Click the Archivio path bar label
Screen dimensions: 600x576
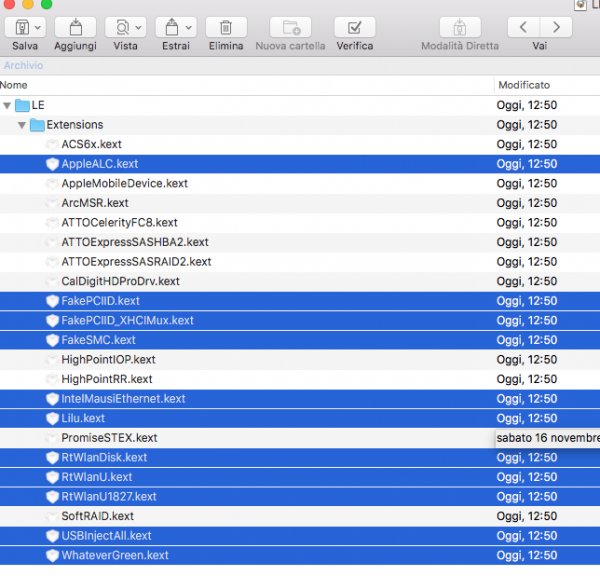pyautogui.click(x=23, y=66)
